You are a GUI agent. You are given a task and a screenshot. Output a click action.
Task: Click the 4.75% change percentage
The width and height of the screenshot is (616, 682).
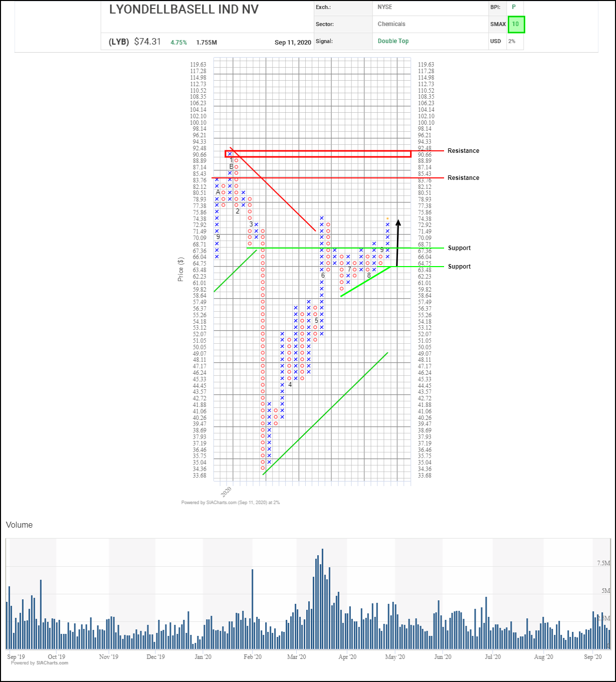(178, 43)
